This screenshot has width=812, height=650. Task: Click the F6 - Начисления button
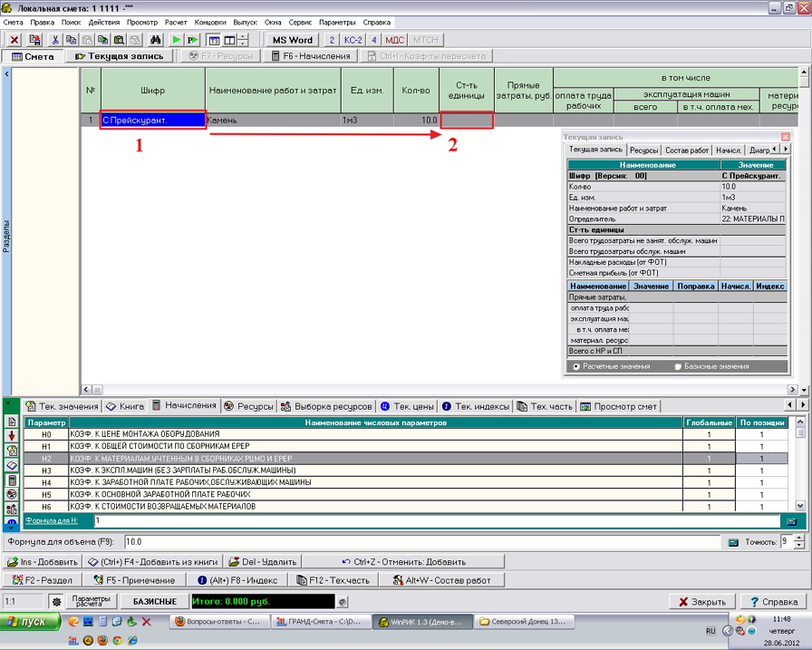pos(311,56)
